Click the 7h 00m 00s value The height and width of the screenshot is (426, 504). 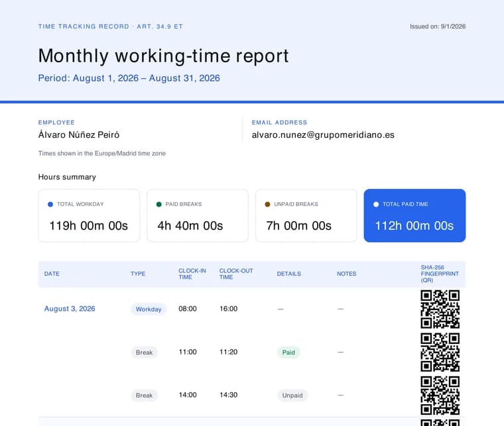pyautogui.click(x=298, y=226)
